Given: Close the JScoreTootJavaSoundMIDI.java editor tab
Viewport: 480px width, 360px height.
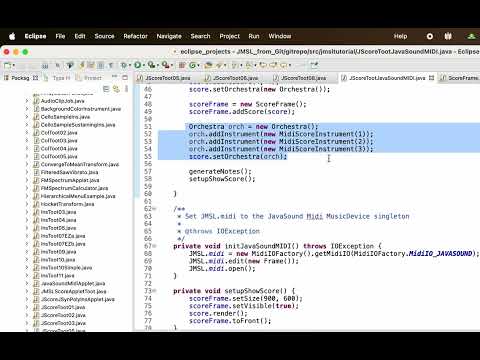Looking at the screenshot, I should (431, 78).
